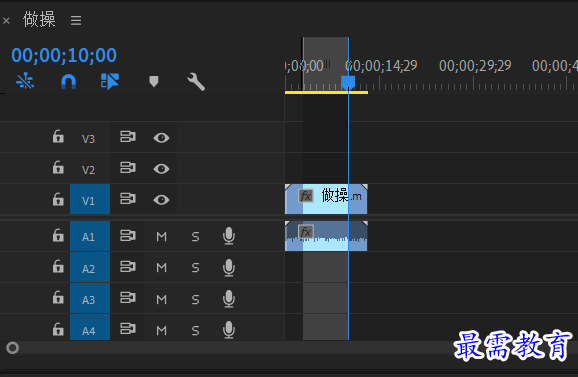The height and width of the screenshot is (377, 578).
Task: Open Timeline display settings wrench
Action: [x=196, y=81]
